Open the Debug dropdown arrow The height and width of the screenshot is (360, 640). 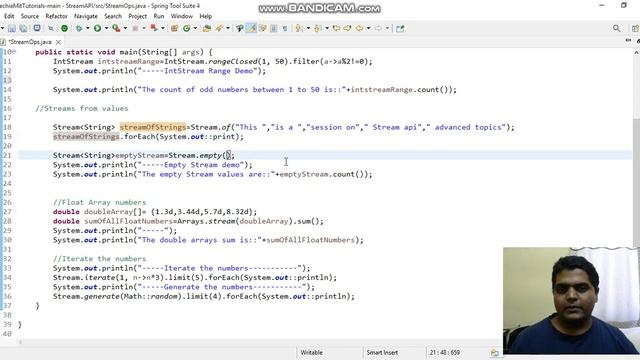87,28
